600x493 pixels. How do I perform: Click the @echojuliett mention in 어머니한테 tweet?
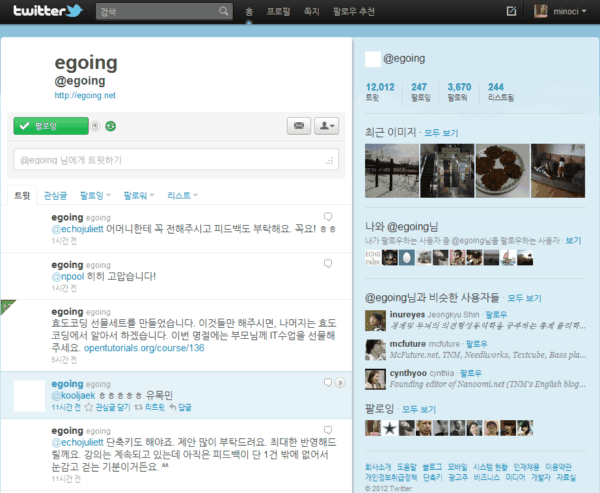point(77,229)
